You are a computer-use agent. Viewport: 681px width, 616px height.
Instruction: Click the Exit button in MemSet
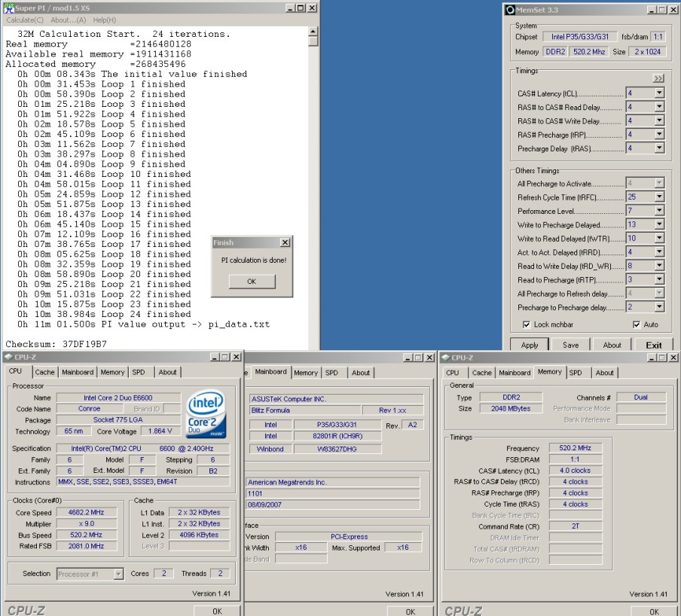point(653,345)
